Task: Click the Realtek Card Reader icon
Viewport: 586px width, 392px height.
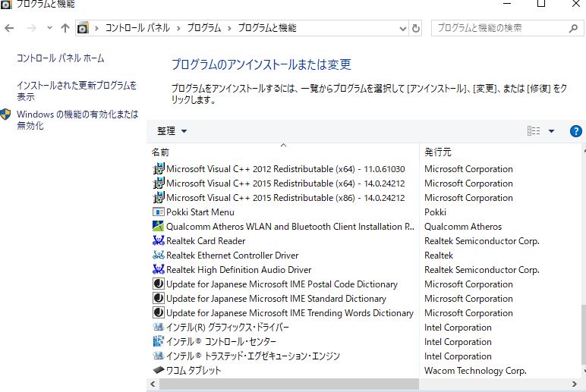Action: (x=159, y=241)
